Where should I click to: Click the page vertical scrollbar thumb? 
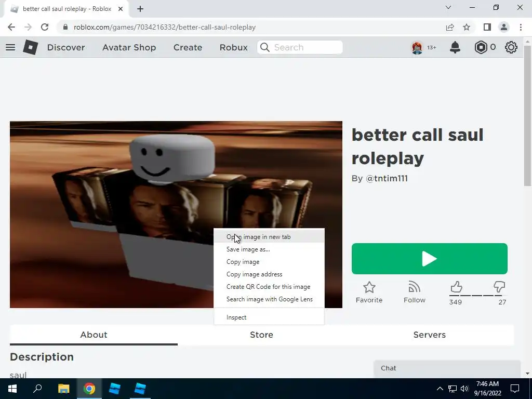click(x=527, y=115)
